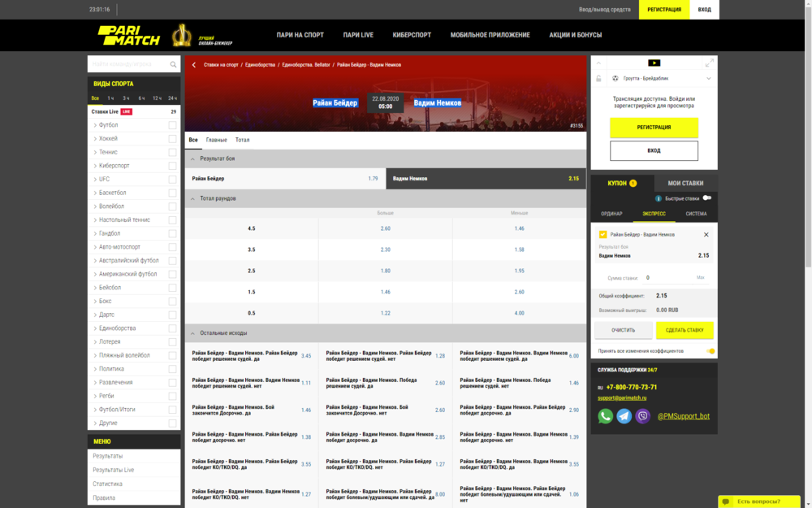Viewport: 812px width, 508px height.
Task: Expand the stream widget to fullscreen
Action: (x=709, y=63)
